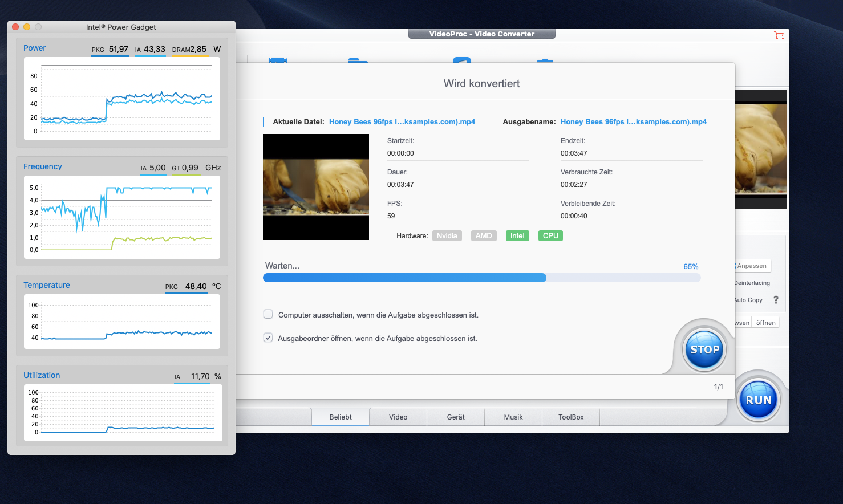Select the Gerät tab

pyautogui.click(x=456, y=417)
